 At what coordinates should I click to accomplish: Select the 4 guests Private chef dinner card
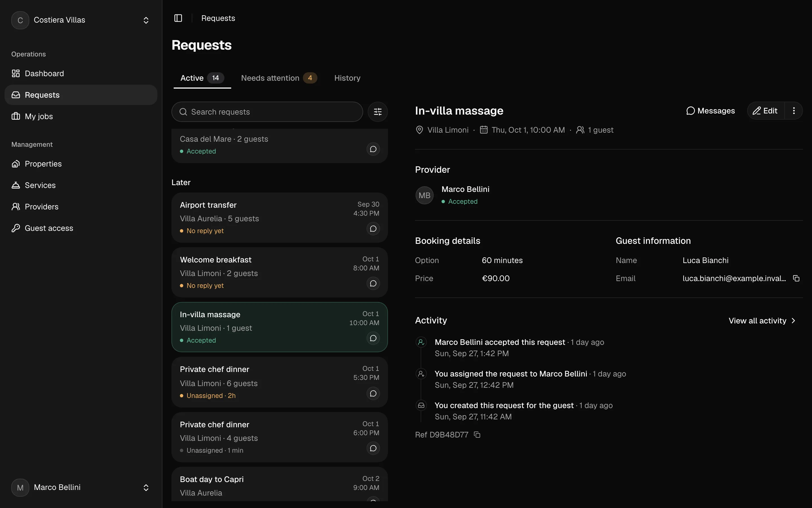tap(279, 437)
